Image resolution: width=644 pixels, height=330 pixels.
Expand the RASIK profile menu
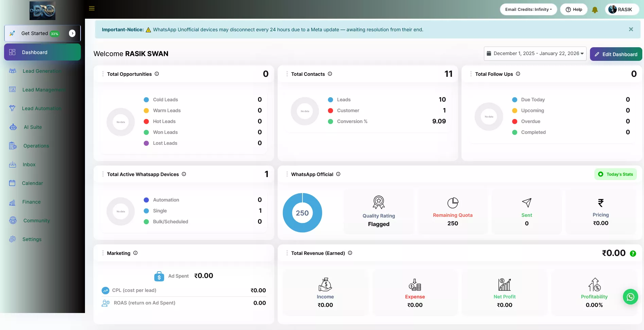click(622, 10)
